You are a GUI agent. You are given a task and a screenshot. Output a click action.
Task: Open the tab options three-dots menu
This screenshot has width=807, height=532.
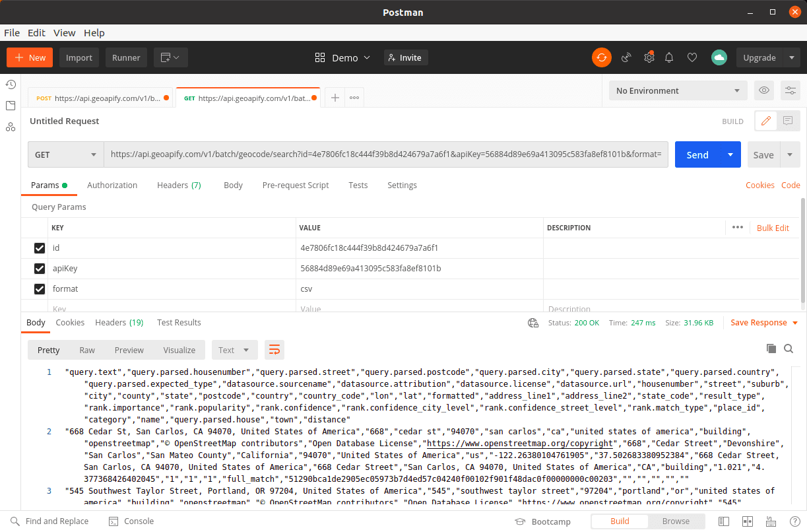click(354, 98)
